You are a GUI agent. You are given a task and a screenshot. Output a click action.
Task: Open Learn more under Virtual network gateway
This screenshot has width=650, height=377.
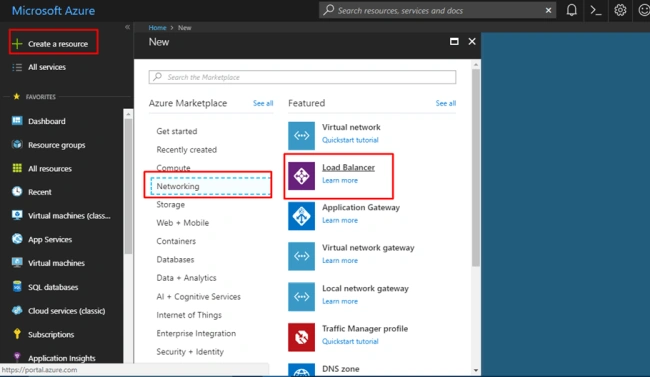[x=340, y=260]
